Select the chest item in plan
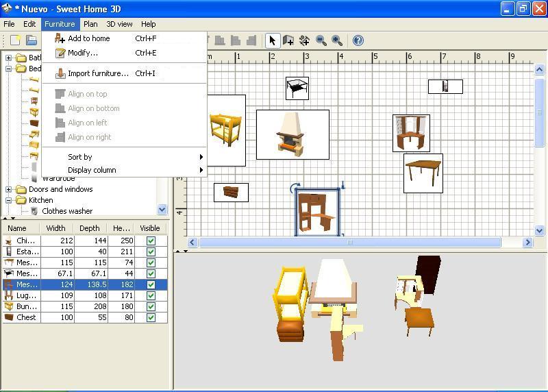The width and height of the screenshot is (548, 392). tap(231, 193)
